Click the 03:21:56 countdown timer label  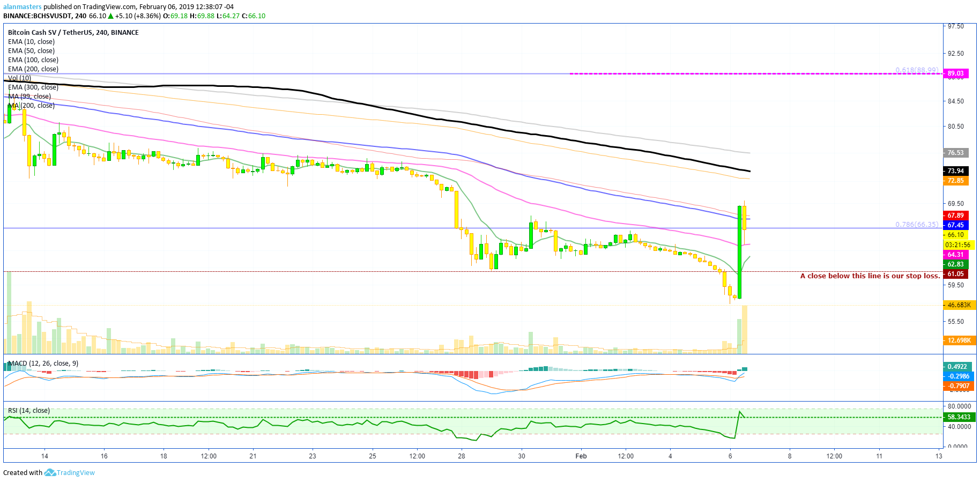tap(957, 245)
